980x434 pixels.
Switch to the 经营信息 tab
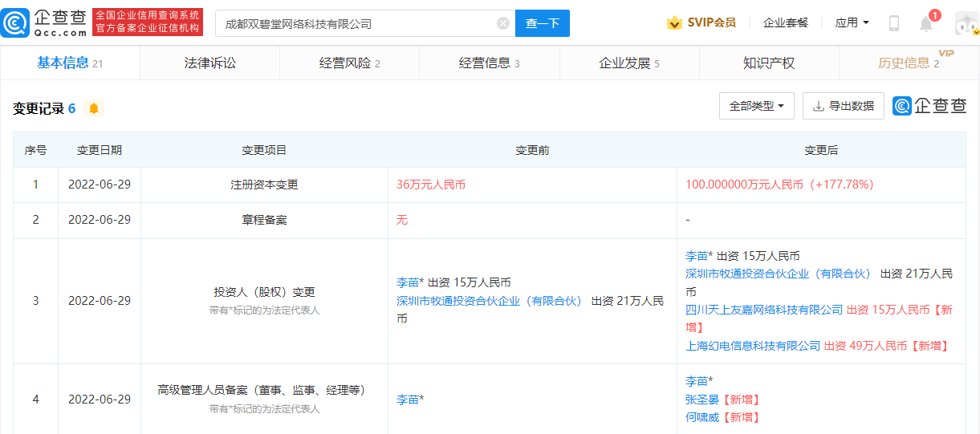(x=490, y=63)
